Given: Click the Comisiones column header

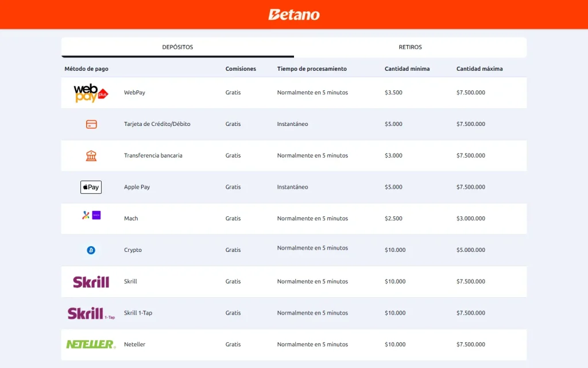Looking at the screenshot, I should 241,69.
